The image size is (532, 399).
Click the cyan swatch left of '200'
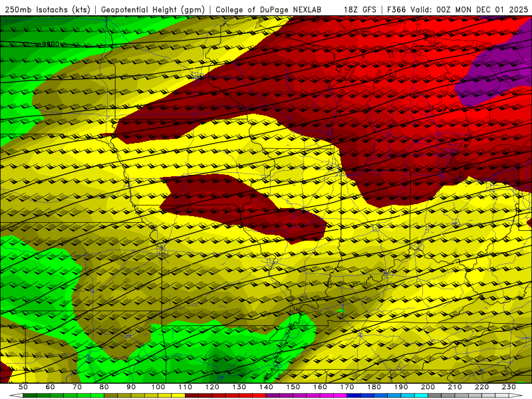(x=421, y=396)
